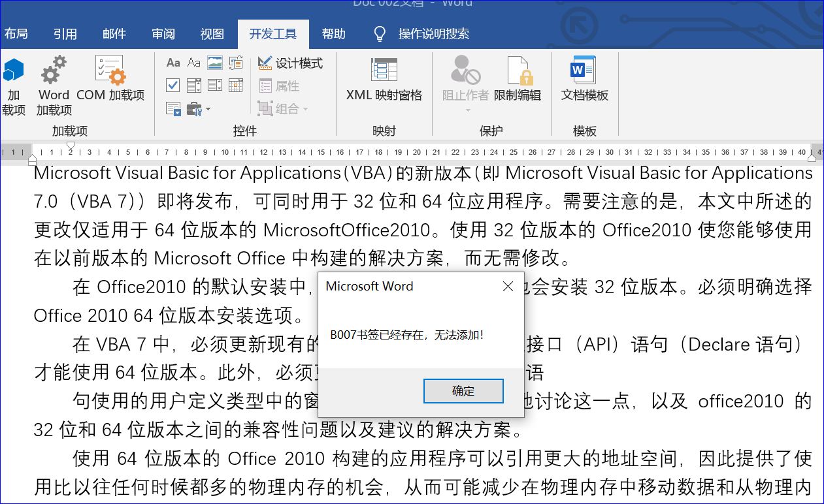
Task: Open Word 加载项 add-ins
Action: pos(54,86)
